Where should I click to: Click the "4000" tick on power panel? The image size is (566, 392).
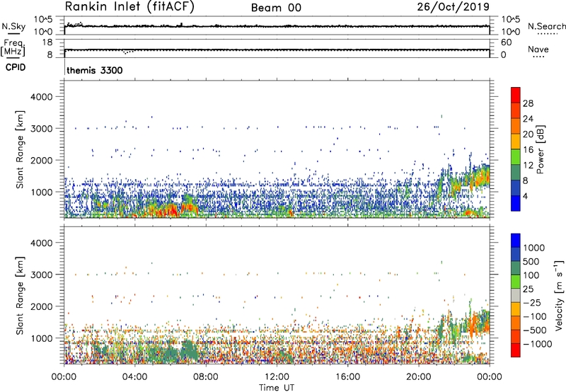[42, 97]
